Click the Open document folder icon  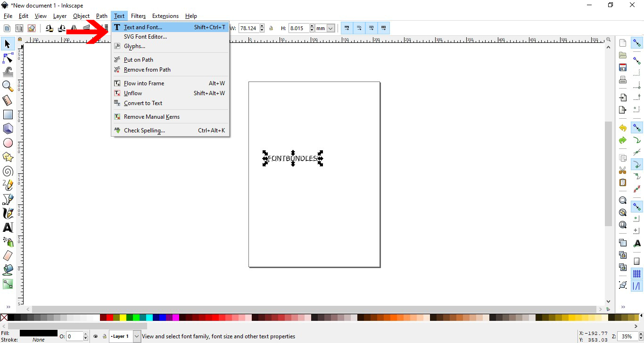623,55
